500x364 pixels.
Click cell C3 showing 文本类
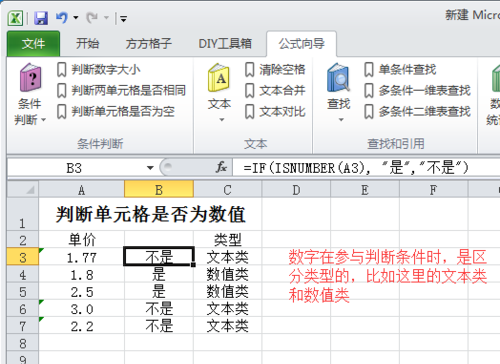coord(228,257)
